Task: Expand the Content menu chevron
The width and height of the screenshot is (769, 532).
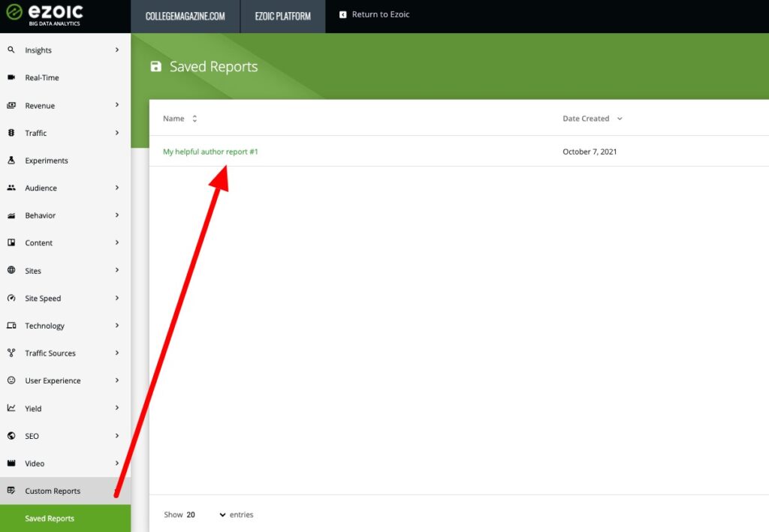Action: tap(116, 242)
